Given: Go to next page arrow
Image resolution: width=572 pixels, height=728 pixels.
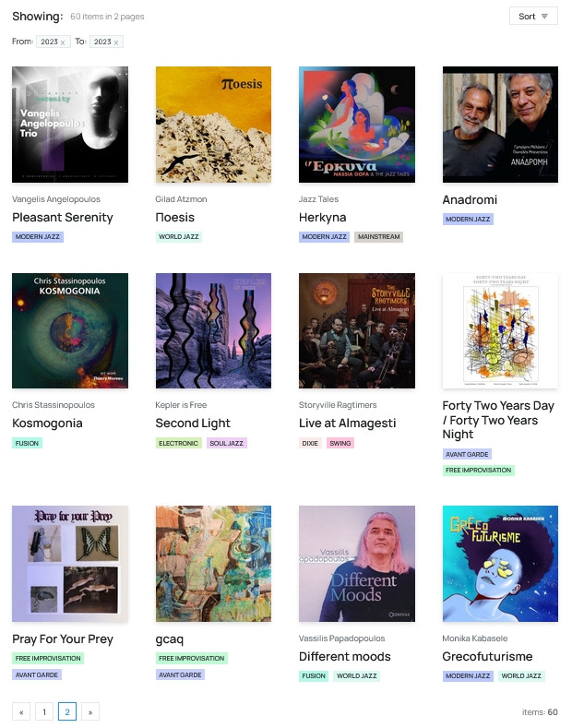Looking at the screenshot, I should pyautogui.click(x=90, y=711).
